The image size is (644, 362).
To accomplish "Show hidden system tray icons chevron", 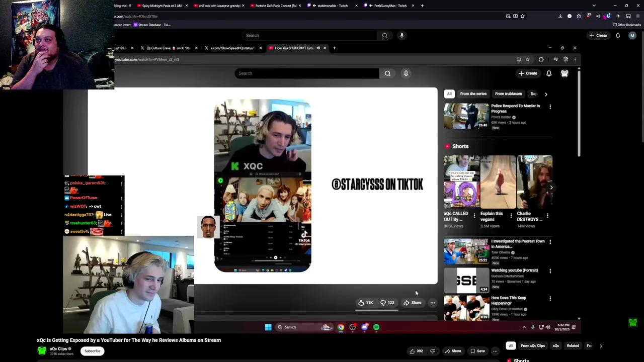I will click(x=524, y=327).
